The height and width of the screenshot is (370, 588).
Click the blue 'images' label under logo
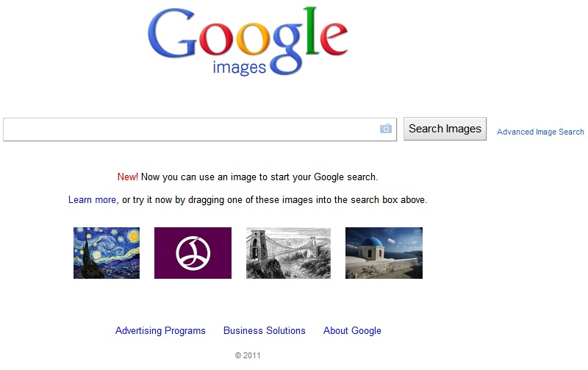239,68
